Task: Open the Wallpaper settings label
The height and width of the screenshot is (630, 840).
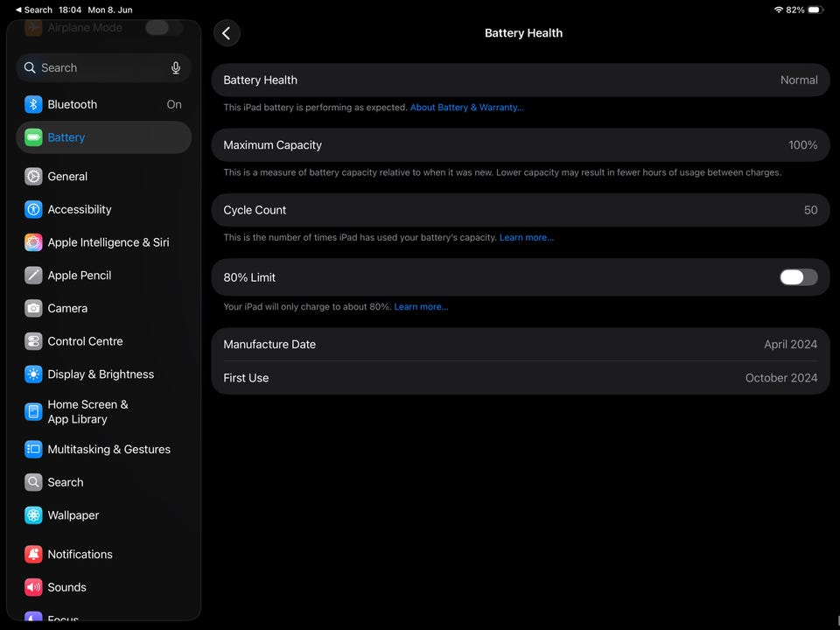Action: click(x=73, y=515)
